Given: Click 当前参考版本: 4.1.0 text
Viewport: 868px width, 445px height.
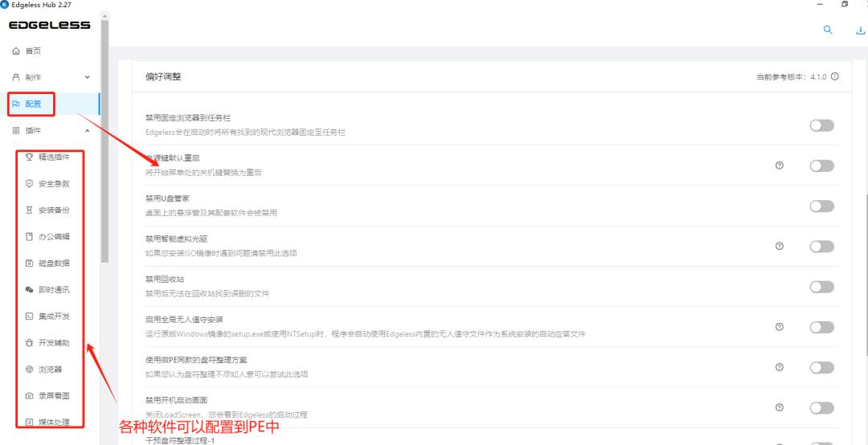Looking at the screenshot, I should tap(792, 77).
